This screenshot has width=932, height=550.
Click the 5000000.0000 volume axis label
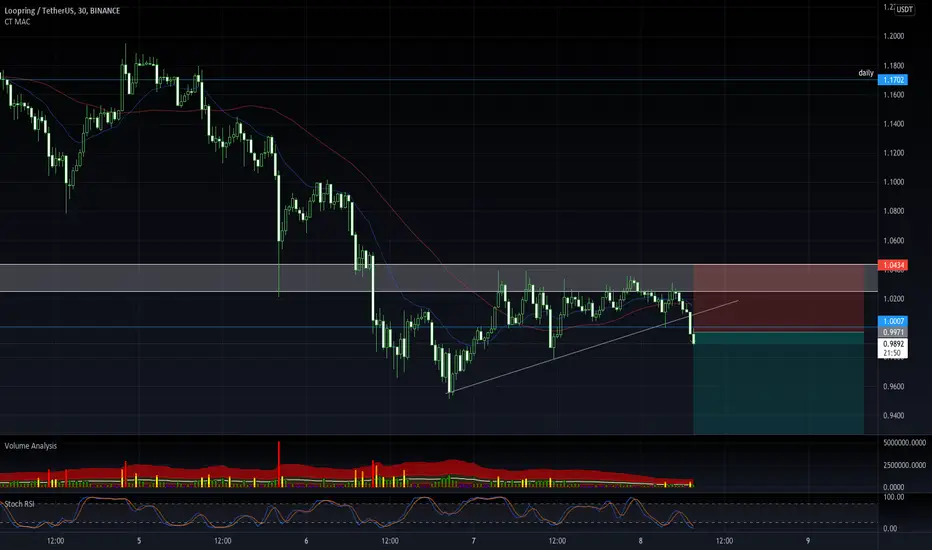(x=905, y=443)
